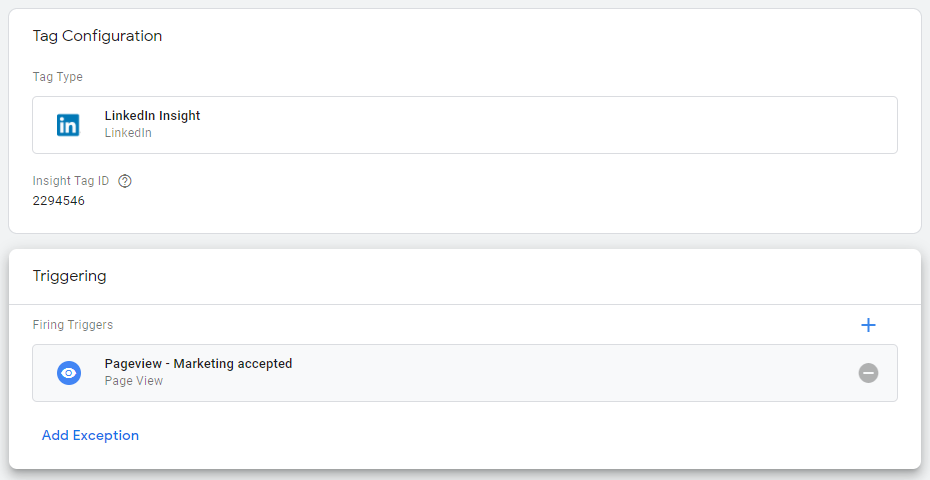Click the 'Insight Tag ID' field label
This screenshot has width=930, height=480.
pos(72,181)
